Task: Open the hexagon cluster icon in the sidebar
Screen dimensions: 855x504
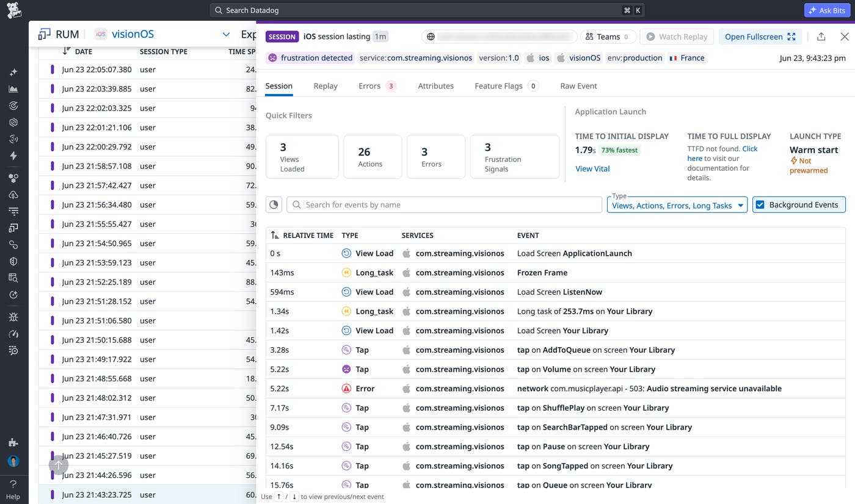Action: click(x=13, y=178)
